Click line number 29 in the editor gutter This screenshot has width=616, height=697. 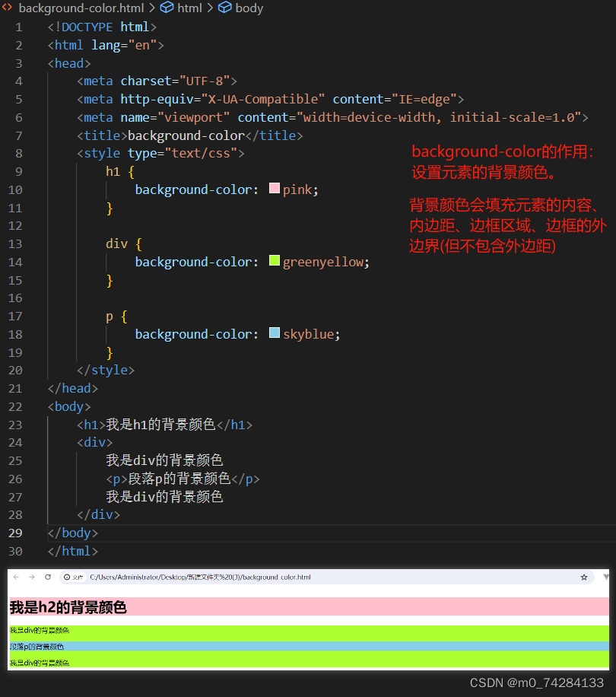[x=15, y=533]
